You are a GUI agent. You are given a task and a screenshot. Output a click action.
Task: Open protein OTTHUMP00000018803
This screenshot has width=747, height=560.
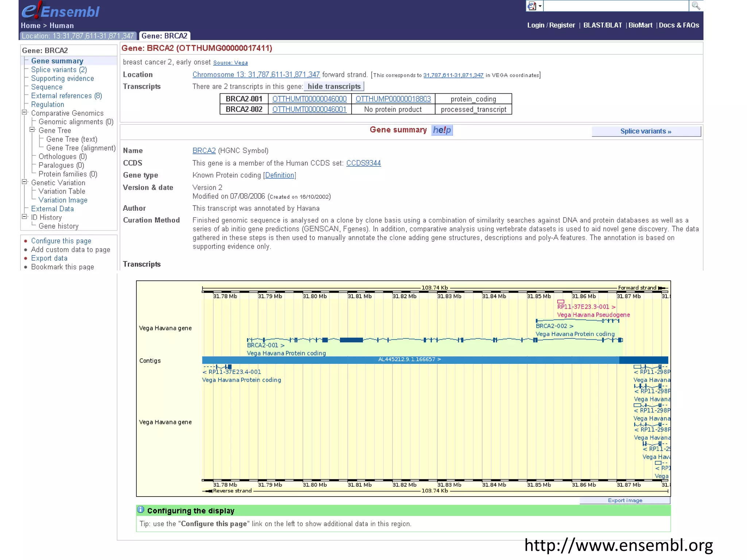(x=393, y=99)
